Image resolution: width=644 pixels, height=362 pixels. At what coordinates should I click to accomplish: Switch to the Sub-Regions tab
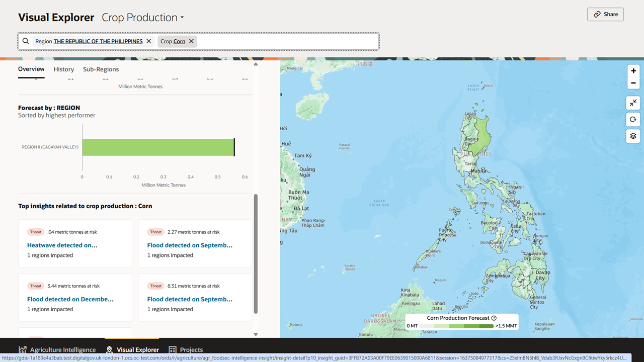[x=101, y=69]
